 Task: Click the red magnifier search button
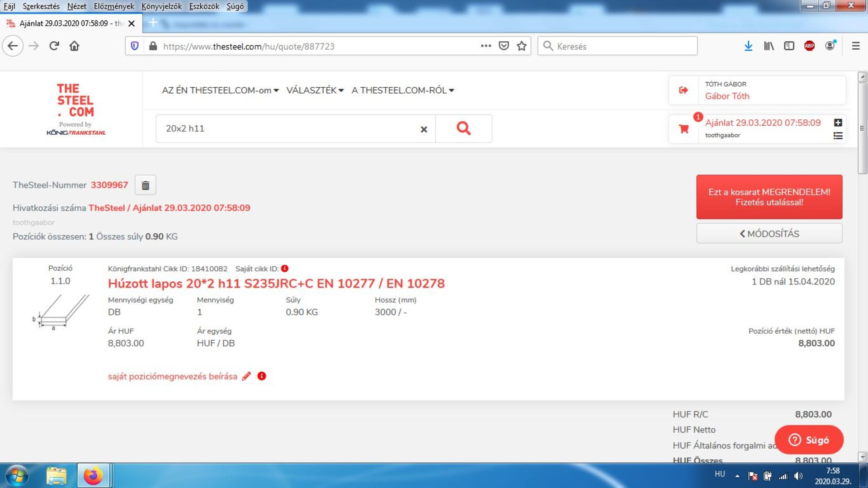click(463, 129)
